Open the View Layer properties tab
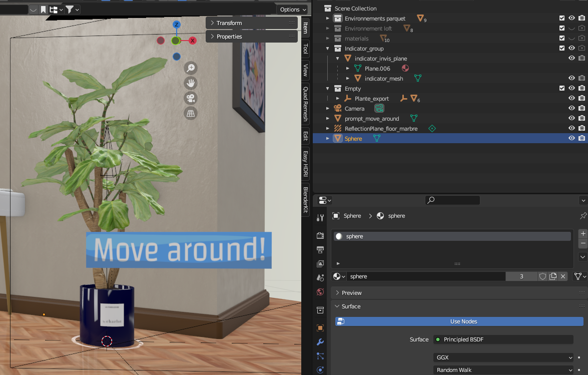The image size is (588, 375). point(320,264)
